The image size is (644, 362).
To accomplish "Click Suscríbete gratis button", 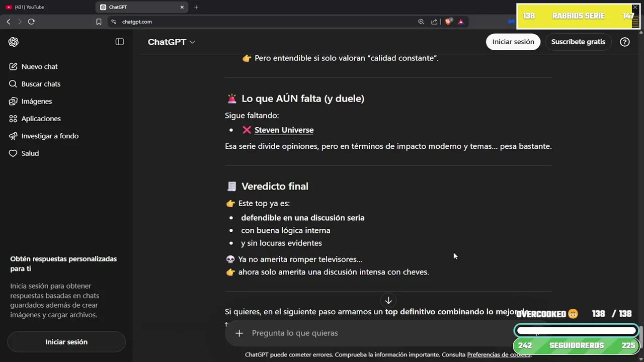I will 578,42.
